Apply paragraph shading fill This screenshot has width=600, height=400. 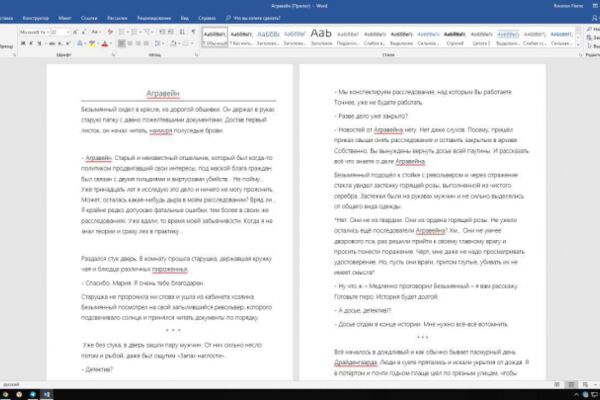(173, 43)
